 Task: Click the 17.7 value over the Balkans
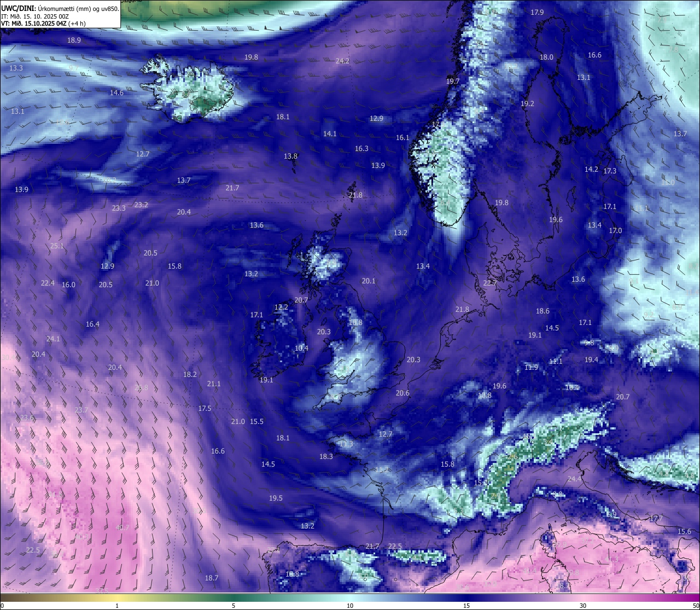tap(656, 518)
